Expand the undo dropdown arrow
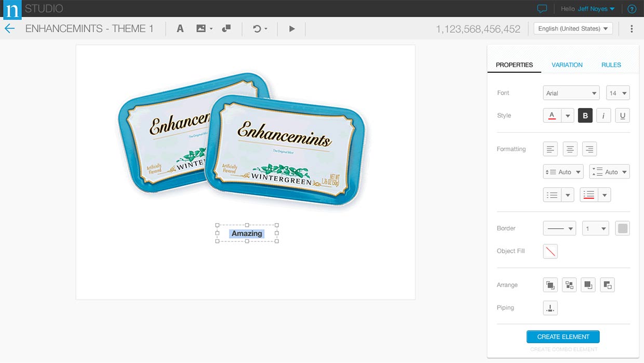 (x=266, y=29)
